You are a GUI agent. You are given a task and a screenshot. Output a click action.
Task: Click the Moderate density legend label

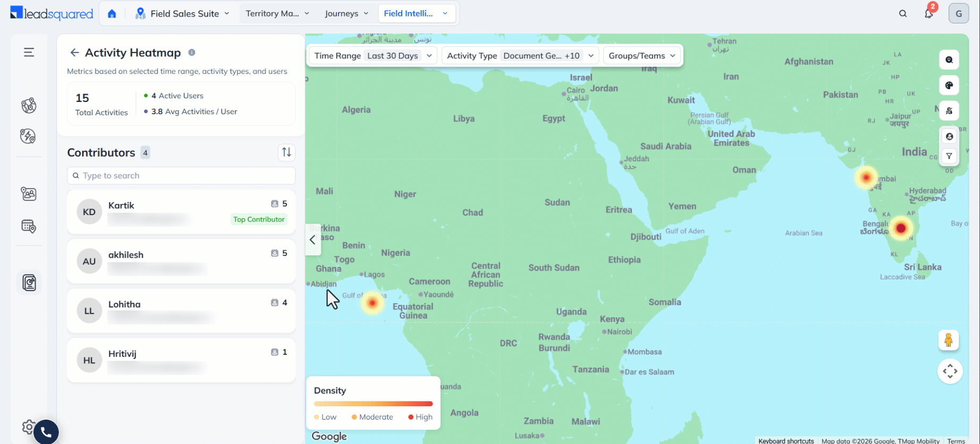coord(376,417)
